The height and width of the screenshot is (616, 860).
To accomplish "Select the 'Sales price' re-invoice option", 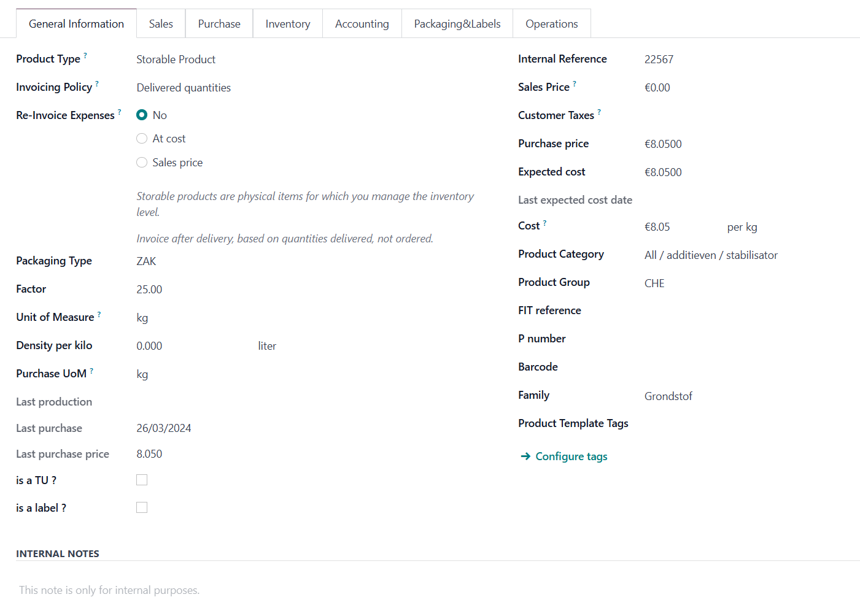I will 142,163.
